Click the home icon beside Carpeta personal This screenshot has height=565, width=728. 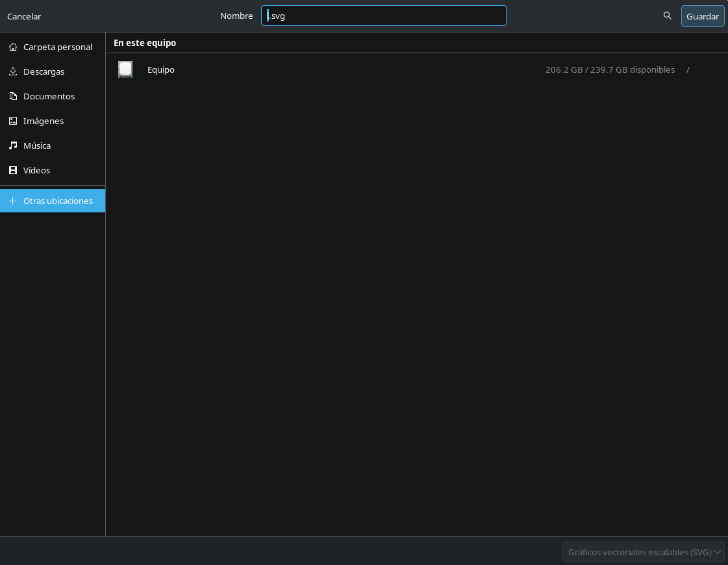pyautogui.click(x=13, y=47)
